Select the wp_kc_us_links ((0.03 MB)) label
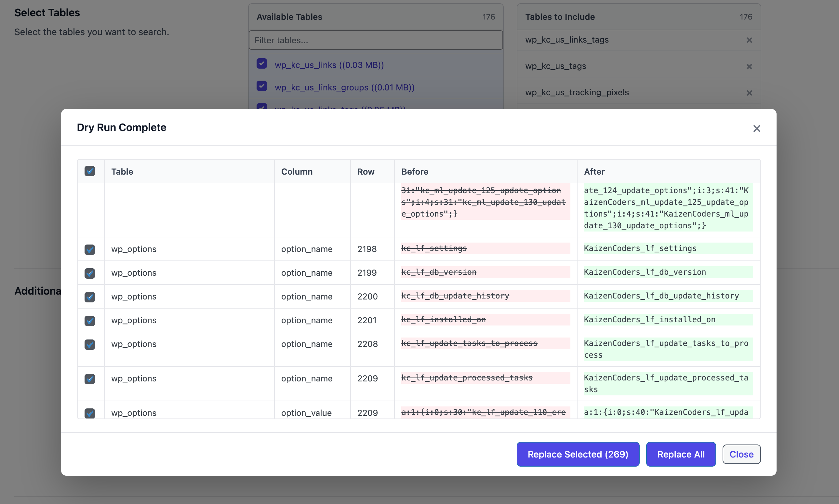This screenshot has width=839, height=504. pos(329,65)
